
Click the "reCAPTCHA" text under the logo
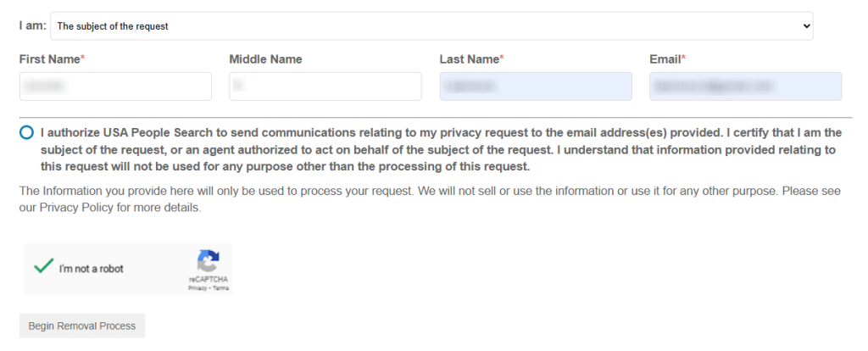(x=209, y=279)
